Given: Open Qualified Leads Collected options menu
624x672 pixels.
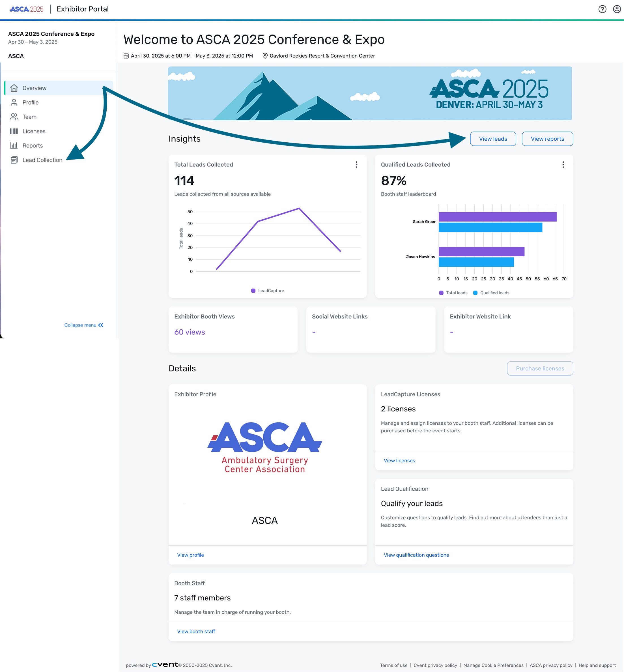Looking at the screenshot, I should 563,164.
